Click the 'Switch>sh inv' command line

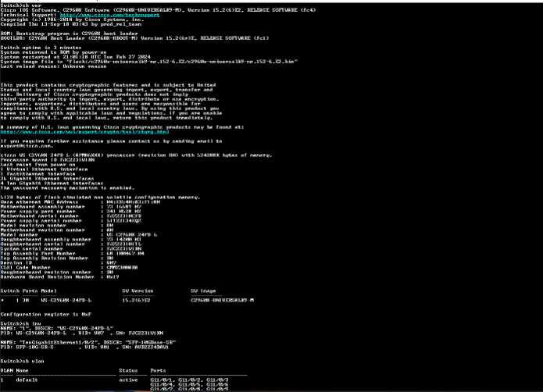click(21, 323)
